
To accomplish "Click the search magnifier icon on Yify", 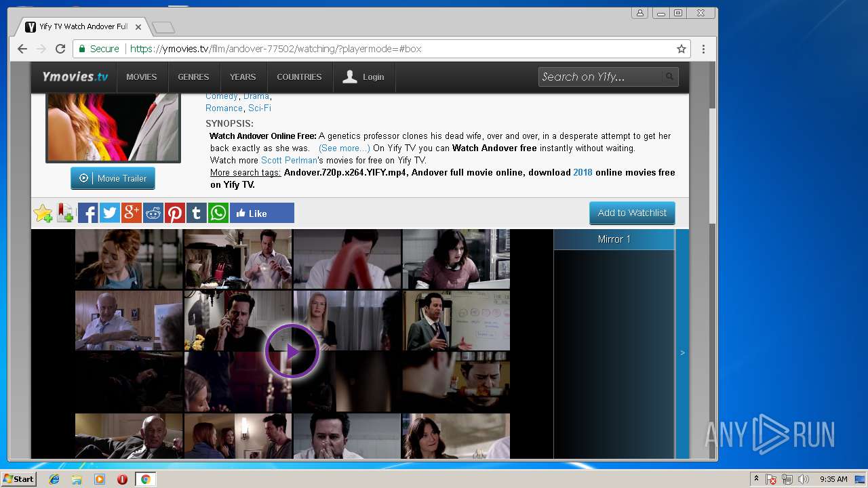I will pos(669,77).
